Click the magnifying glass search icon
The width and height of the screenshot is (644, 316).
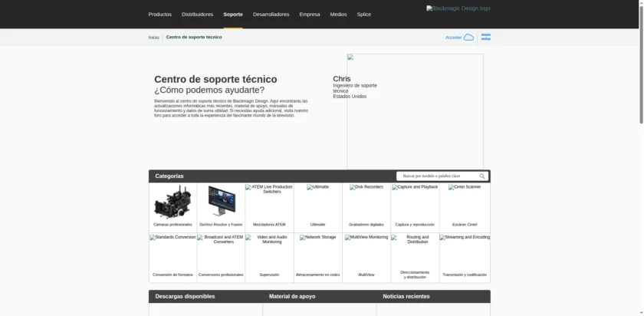pyautogui.click(x=482, y=176)
